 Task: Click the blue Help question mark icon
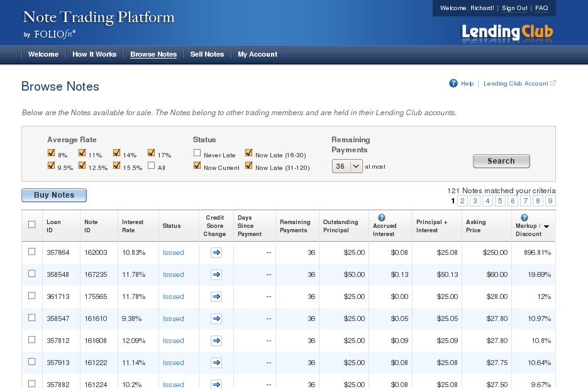tap(453, 83)
